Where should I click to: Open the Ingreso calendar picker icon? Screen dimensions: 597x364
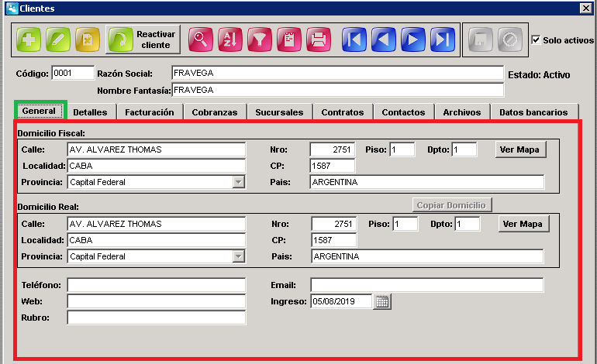pos(382,301)
